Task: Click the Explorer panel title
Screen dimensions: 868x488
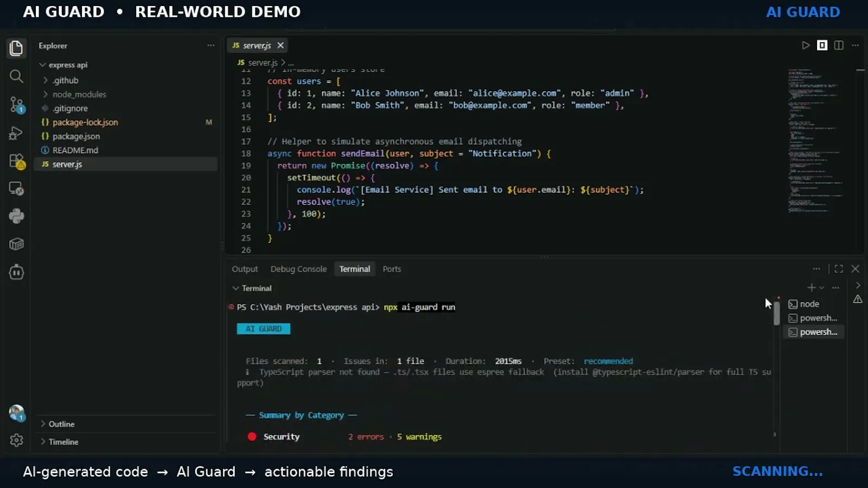Action: pyautogui.click(x=53, y=46)
